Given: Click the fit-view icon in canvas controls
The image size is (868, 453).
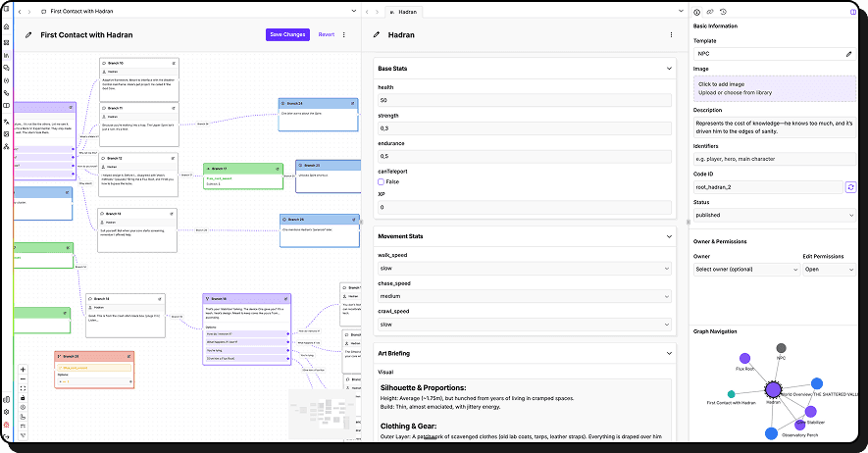Looking at the screenshot, I should click(x=23, y=388).
